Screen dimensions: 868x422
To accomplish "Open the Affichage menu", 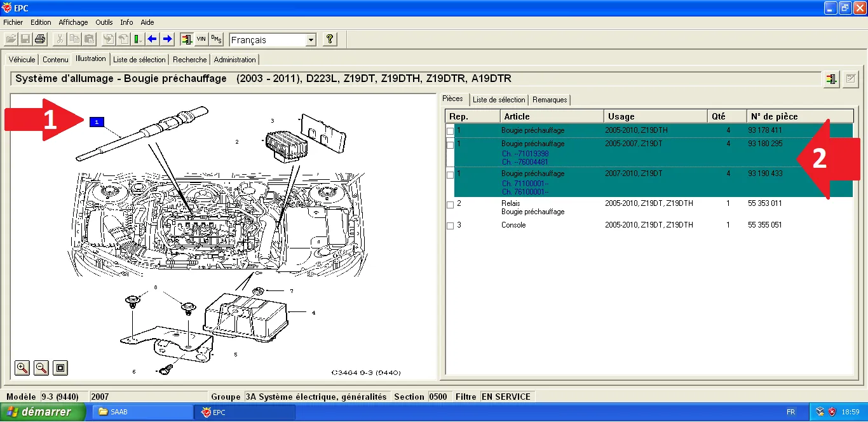I will pyautogui.click(x=73, y=22).
